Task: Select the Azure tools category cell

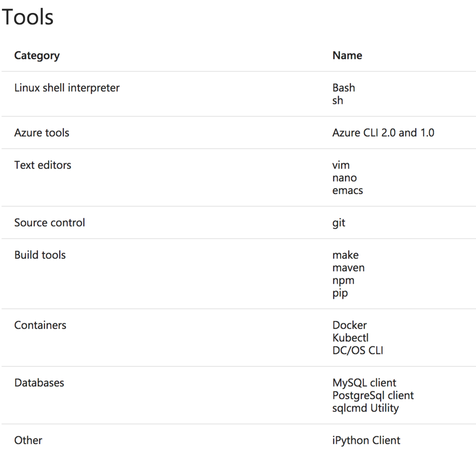Action: click(41, 133)
